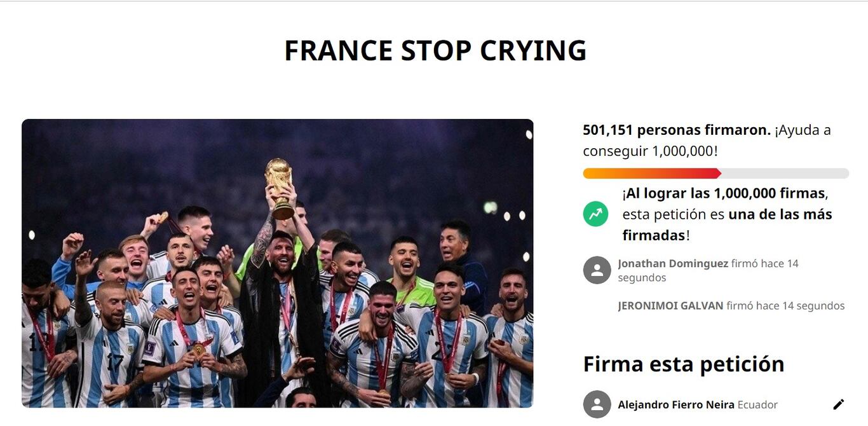Image resolution: width=868 pixels, height=426 pixels.
Task: Select the Alejandro Fierro Neira name
Action: point(676,405)
